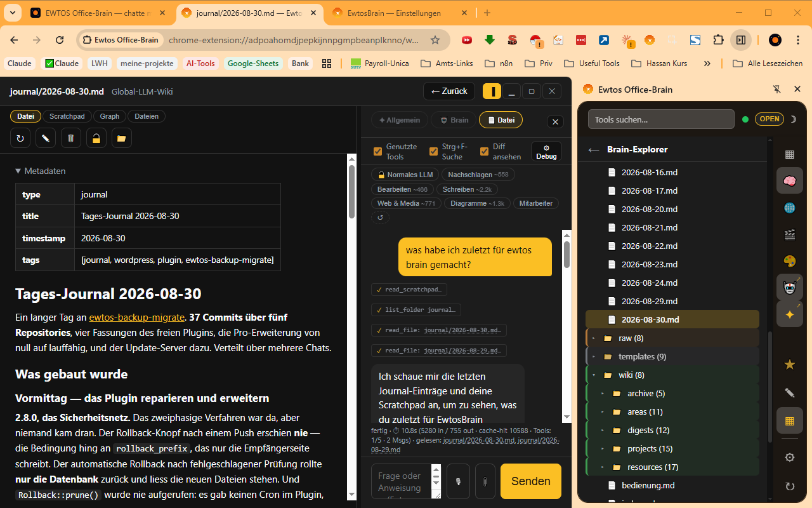Toggle the Normales LLM chip
812x508 pixels.
[405, 175]
